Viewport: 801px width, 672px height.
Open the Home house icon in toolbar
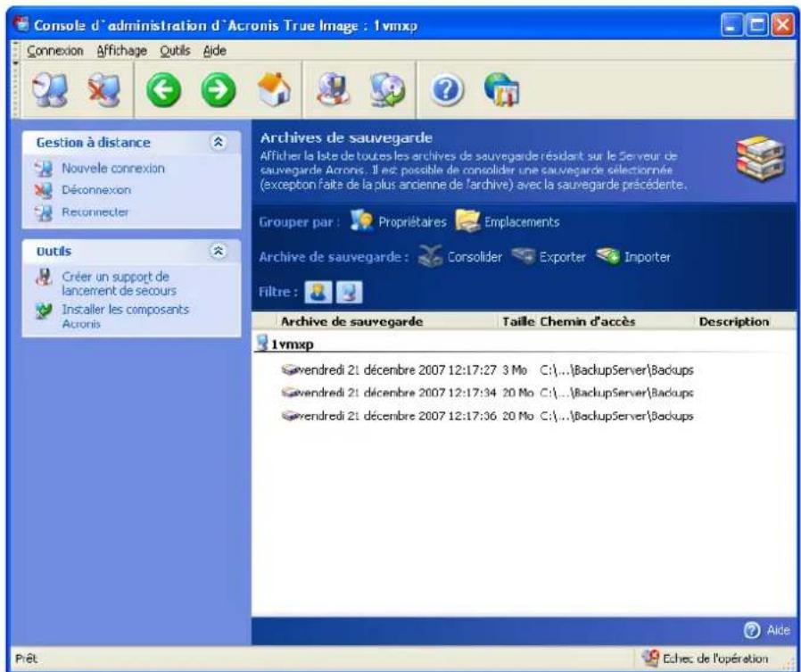pos(274,89)
